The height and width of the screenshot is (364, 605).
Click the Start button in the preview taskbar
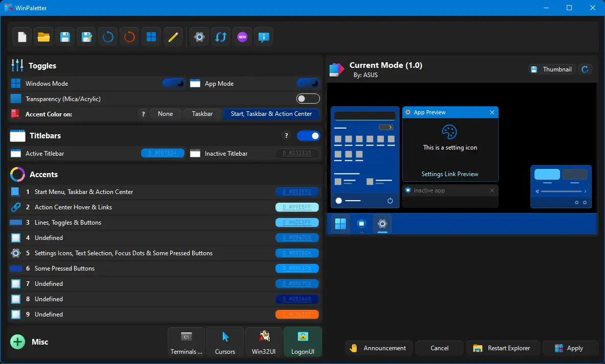340,224
